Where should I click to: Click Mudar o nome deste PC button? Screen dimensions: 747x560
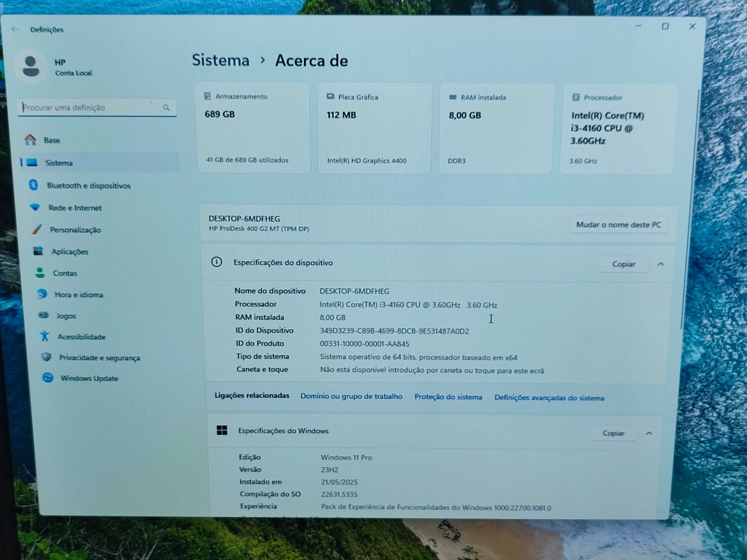[x=618, y=225]
